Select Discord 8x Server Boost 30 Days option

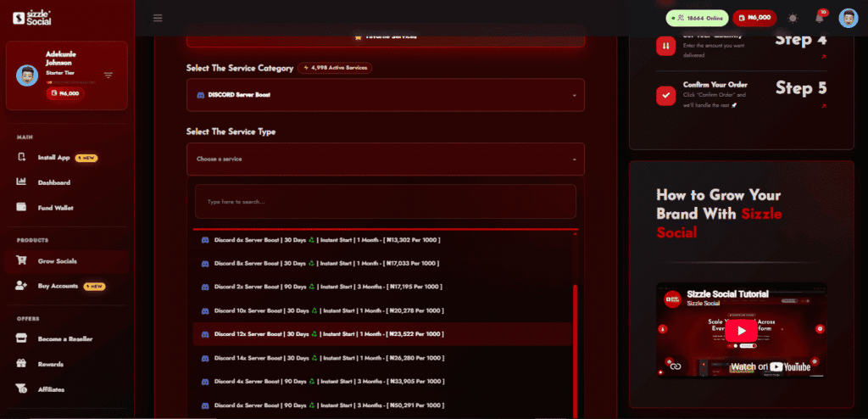pyautogui.click(x=382, y=263)
